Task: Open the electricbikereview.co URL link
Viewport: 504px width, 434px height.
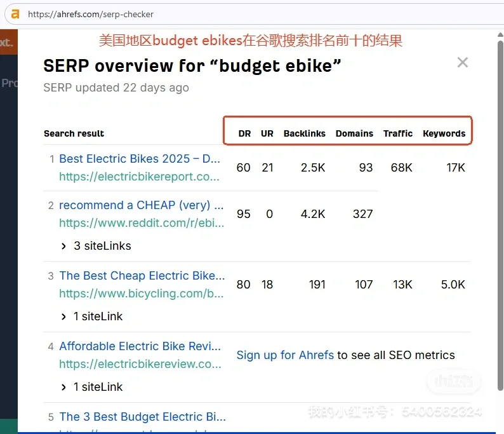Action: coord(140,364)
